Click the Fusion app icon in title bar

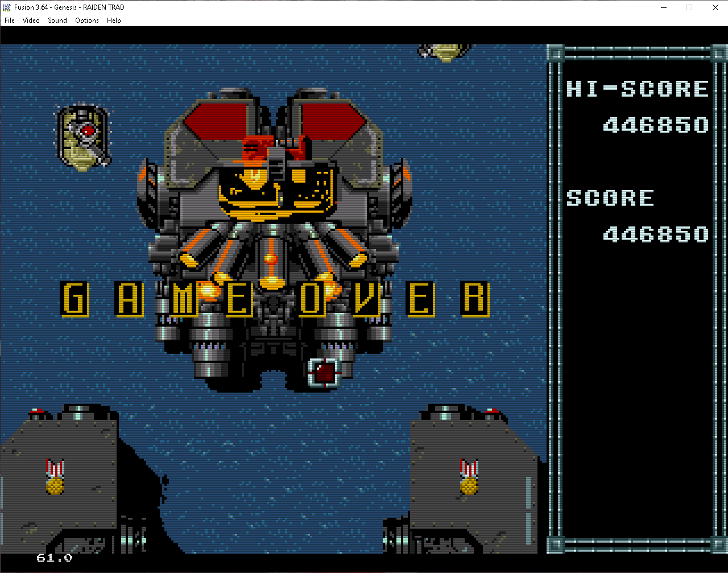click(x=7, y=7)
